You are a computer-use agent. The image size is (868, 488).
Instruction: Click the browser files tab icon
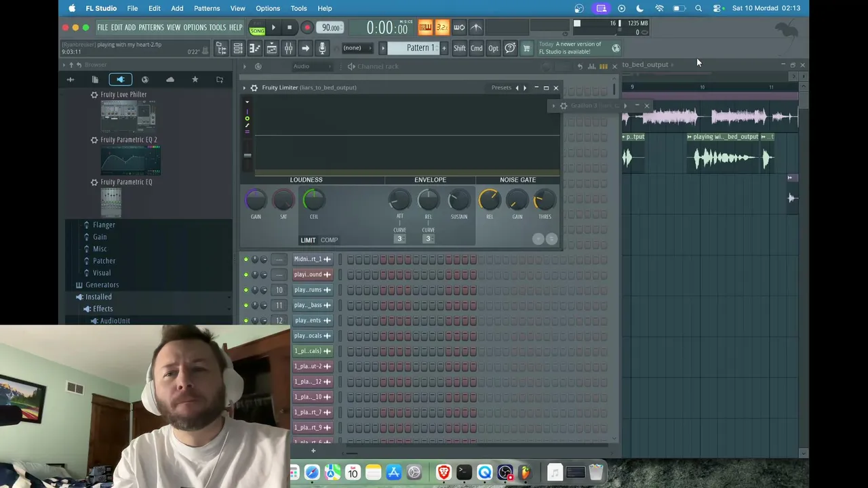(x=95, y=79)
